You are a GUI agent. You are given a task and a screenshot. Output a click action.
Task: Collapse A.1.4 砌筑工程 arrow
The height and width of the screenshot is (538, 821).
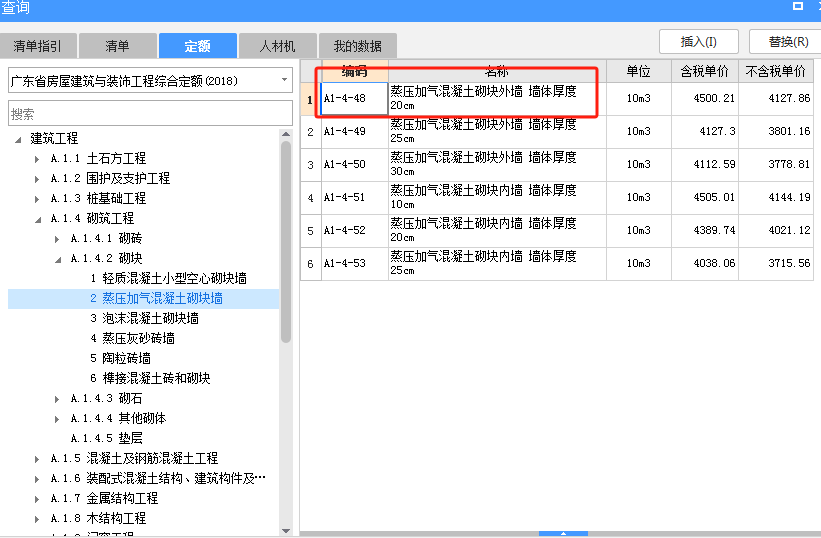pyautogui.click(x=38, y=220)
